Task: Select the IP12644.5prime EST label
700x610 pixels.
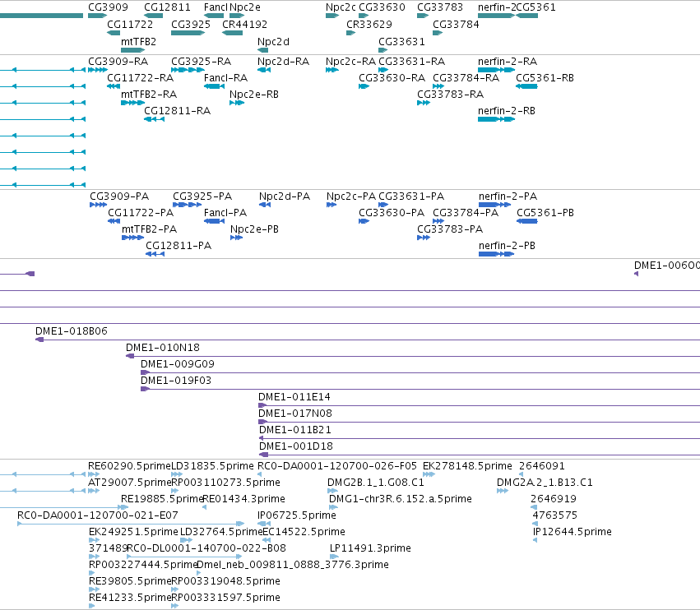Action: tap(573, 532)
